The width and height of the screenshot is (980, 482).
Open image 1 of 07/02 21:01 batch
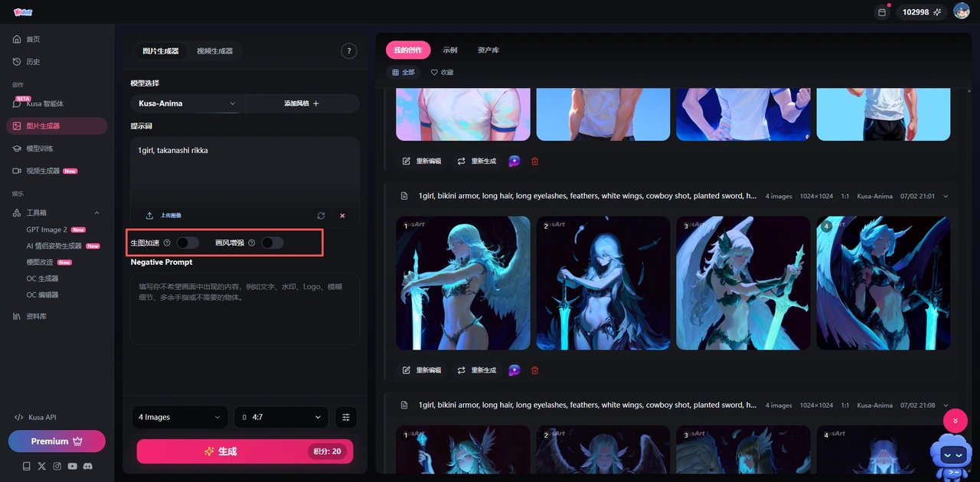click(463, 283)
